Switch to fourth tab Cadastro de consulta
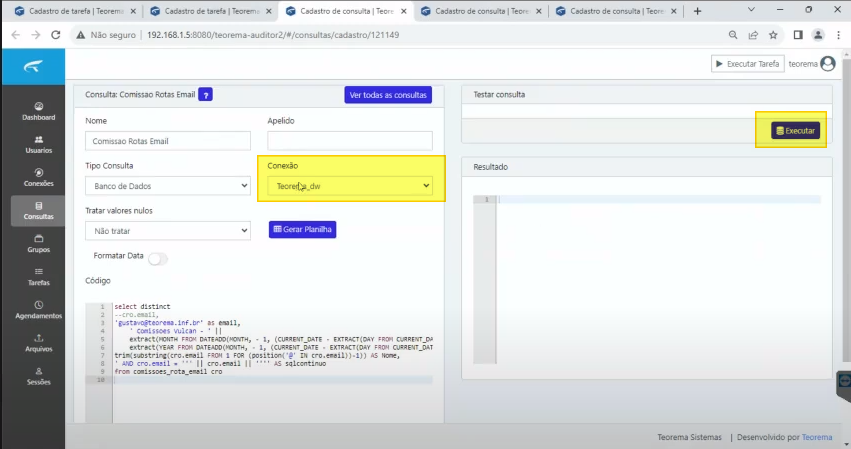This screenshot has height=449, width=851. [x=481, y=11]
